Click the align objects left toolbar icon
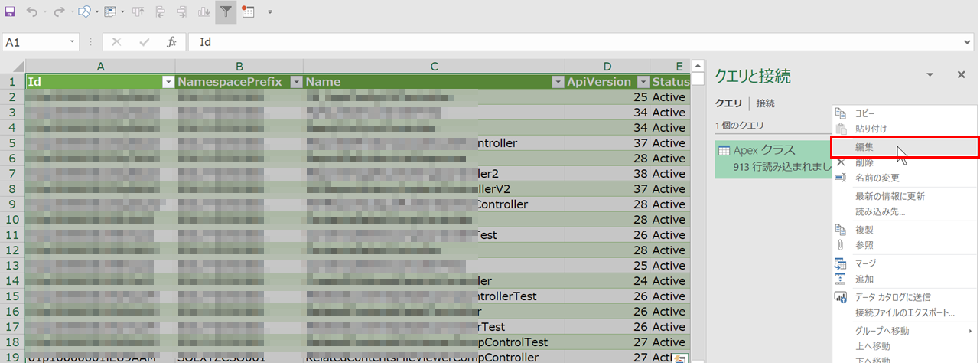Image resolution: width=980 pixels, height=363 pixels. coord(161,12)
